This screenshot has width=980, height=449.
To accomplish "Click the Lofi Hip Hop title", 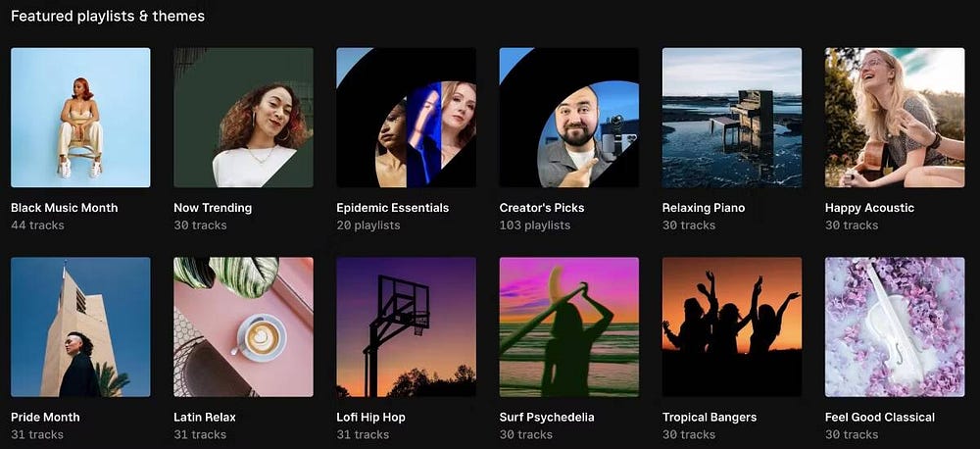I will point(370,417).
